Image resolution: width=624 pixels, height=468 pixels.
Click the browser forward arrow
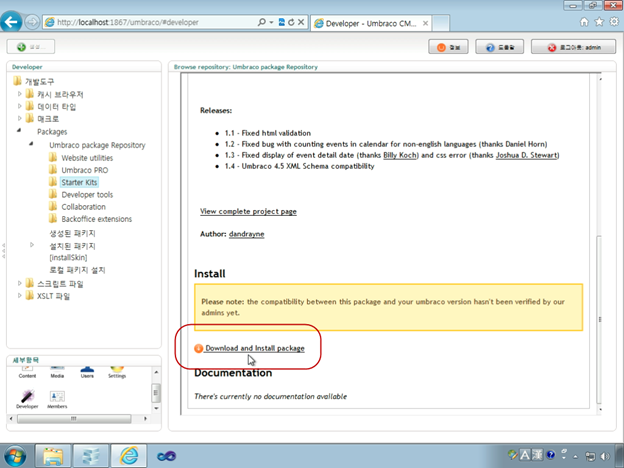(32, 22)
